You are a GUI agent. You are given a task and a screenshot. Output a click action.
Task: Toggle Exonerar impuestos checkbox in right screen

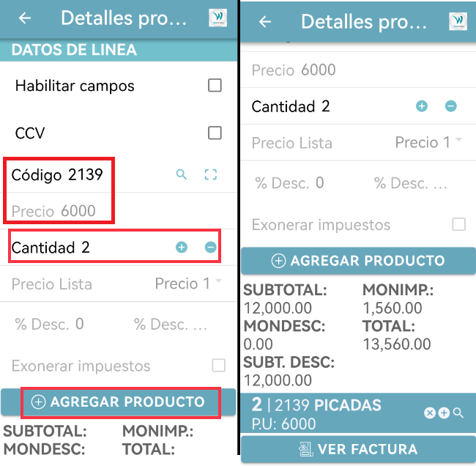[x=458, y=224]
